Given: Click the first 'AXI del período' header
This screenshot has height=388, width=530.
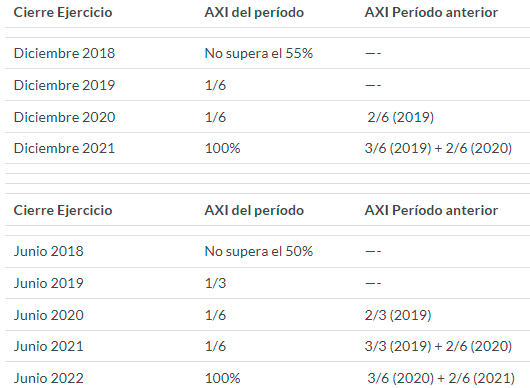Looking at the screenshot, I should 254,13.
